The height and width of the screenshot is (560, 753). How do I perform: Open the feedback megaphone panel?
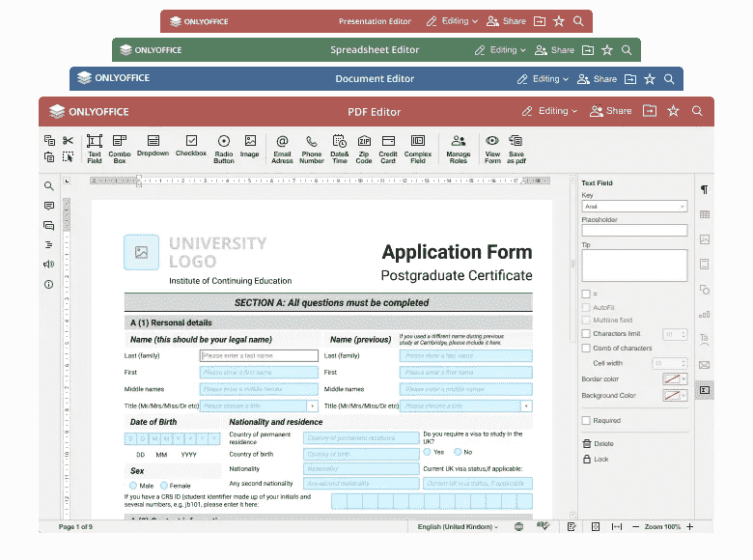pyautogui.click(x=48, y=265)
